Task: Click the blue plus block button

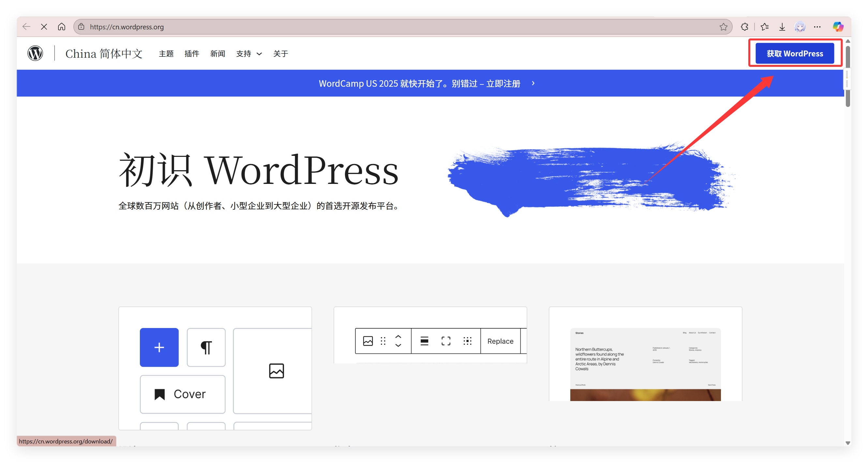Action: (159, 347)
